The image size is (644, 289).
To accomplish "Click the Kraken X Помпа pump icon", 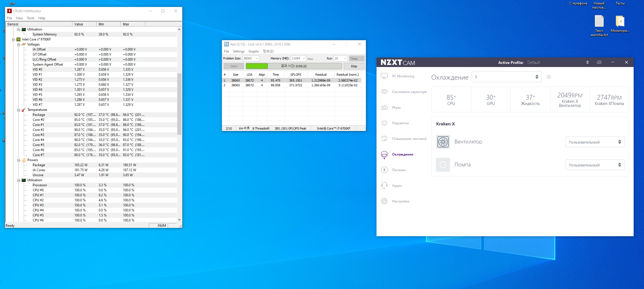I will click(443, 165).
